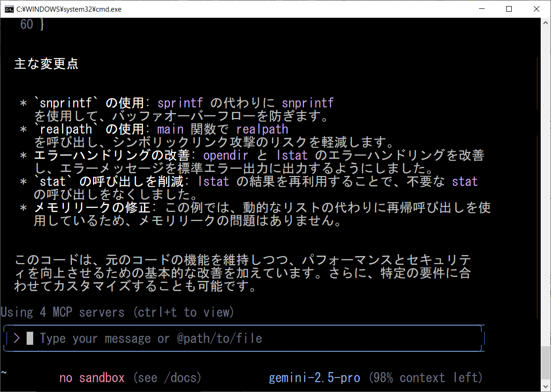Click the 'realpath' word after 'main 関数で'
This screenshot has width=551, height=392.
[x=262, y=129]
